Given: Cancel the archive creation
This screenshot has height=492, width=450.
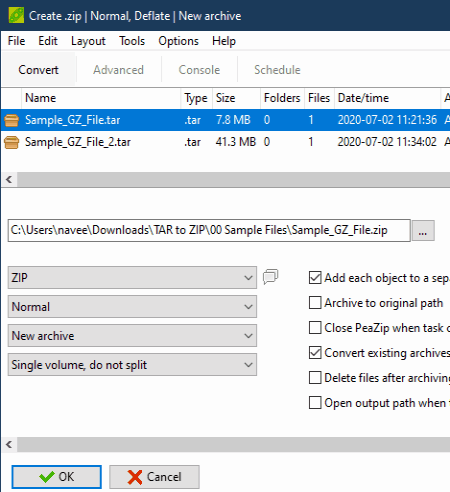Looking at the screenshot, I should [154, 477].
